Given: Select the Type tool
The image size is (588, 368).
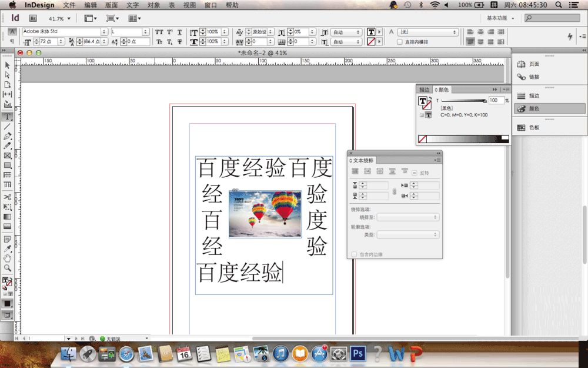Looking at the screenshot, I should pos(7,117).
